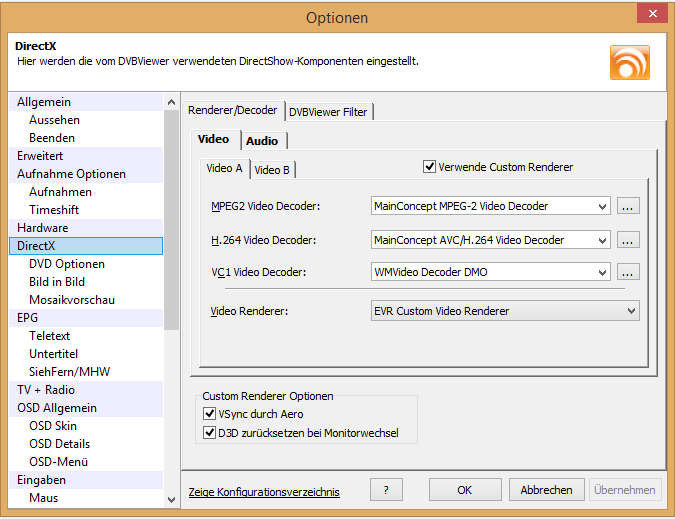Expand the H.264 Video Decoder dropdown
Screen dimensions: 675x519
coord(601,240)
